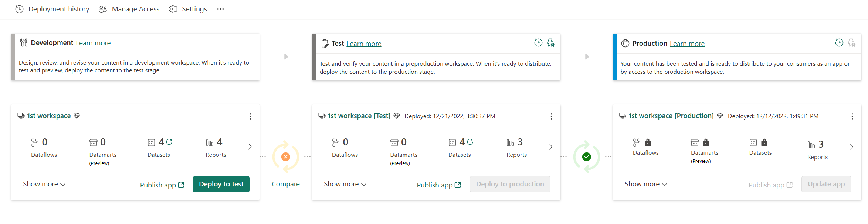Open Settings from the top bar
Screen dimensions: 868x224
(188, 9)
